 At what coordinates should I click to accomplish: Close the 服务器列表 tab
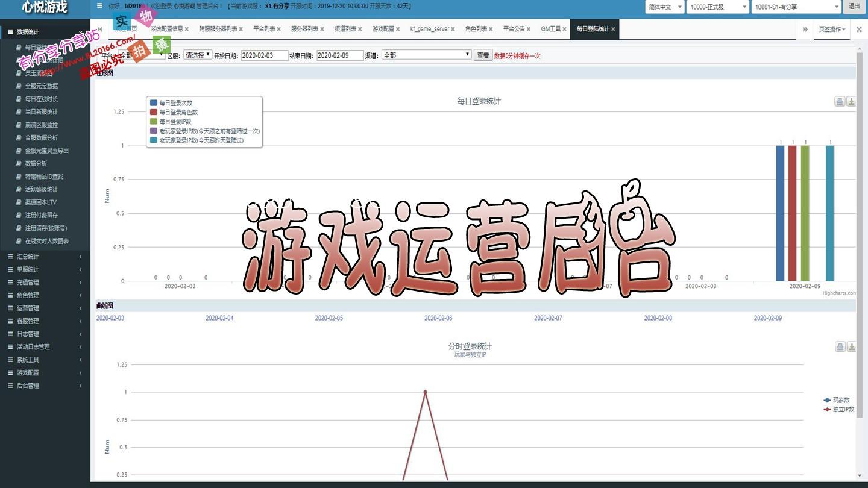[322, 29]
